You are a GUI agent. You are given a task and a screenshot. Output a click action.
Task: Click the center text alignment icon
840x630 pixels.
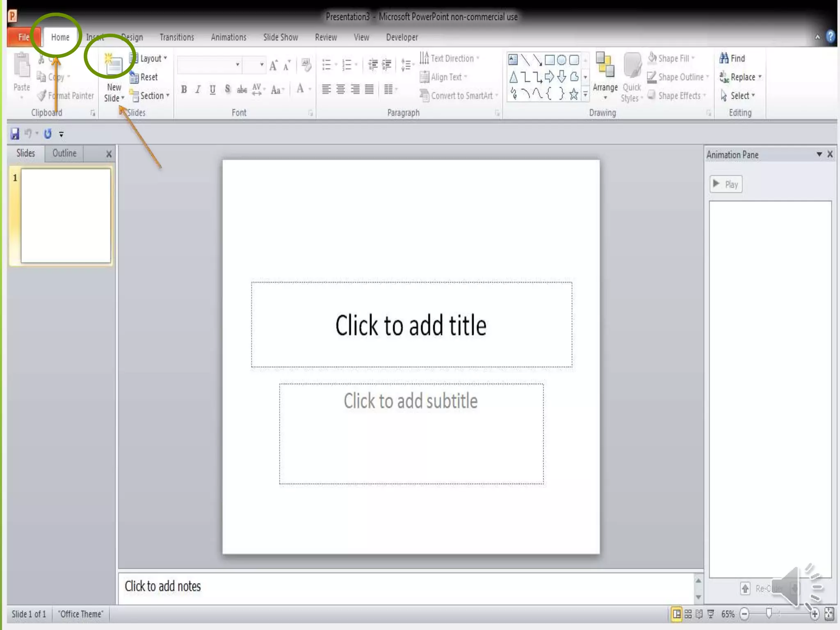340,89
